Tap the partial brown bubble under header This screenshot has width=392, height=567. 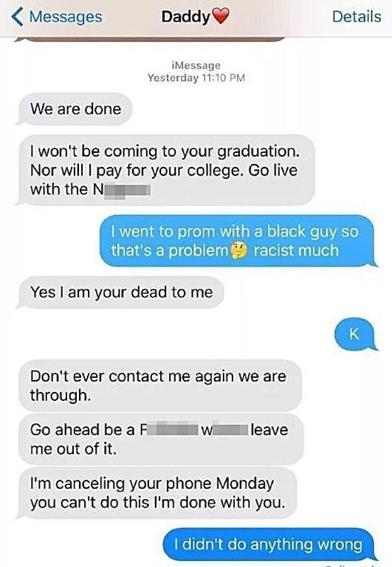150,39
